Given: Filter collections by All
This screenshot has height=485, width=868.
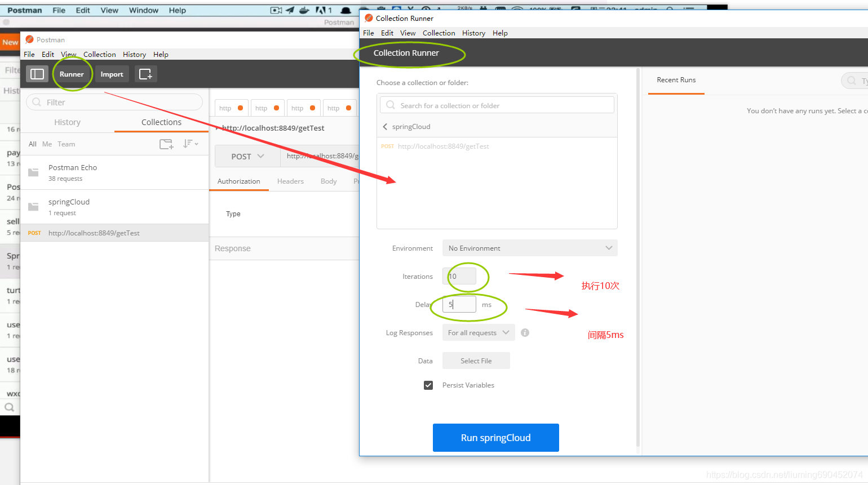Looking at the screenshot, I should point(33,144).
